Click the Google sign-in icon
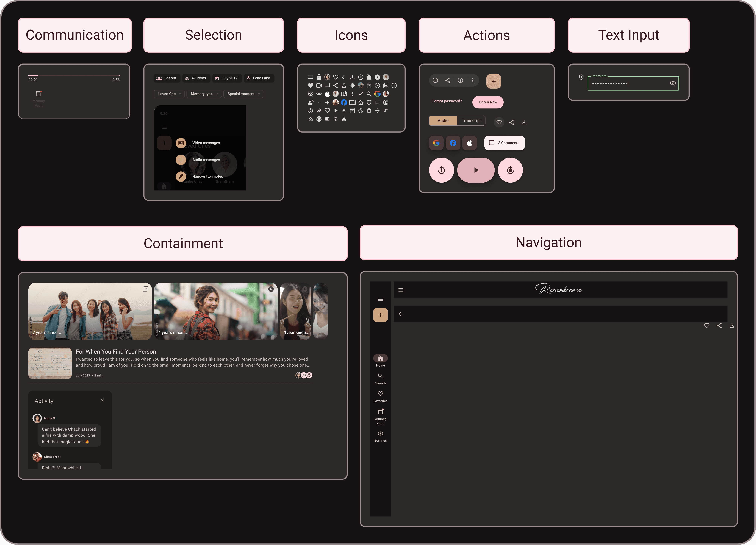This screenshot has width=756, height=545. coord(436,143)
